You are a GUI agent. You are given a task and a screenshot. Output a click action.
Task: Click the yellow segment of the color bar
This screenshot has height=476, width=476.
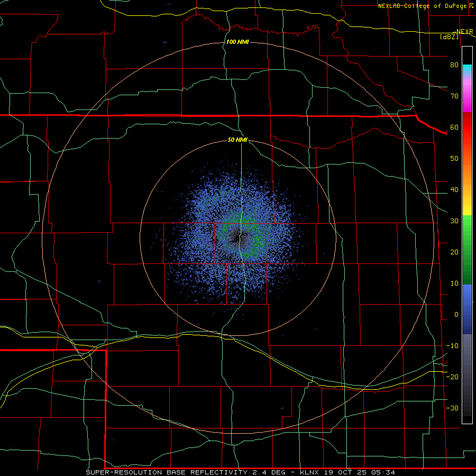(x=467, y=206)
